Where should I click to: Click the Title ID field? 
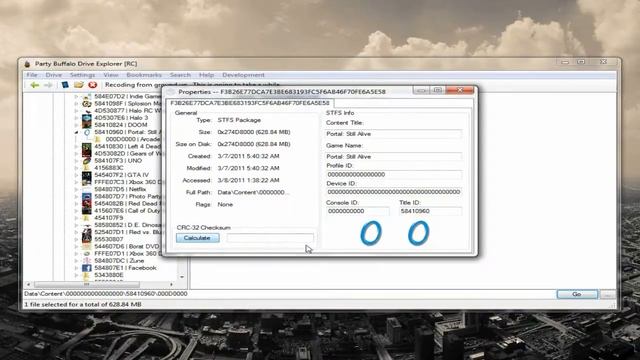click(431, 211)
